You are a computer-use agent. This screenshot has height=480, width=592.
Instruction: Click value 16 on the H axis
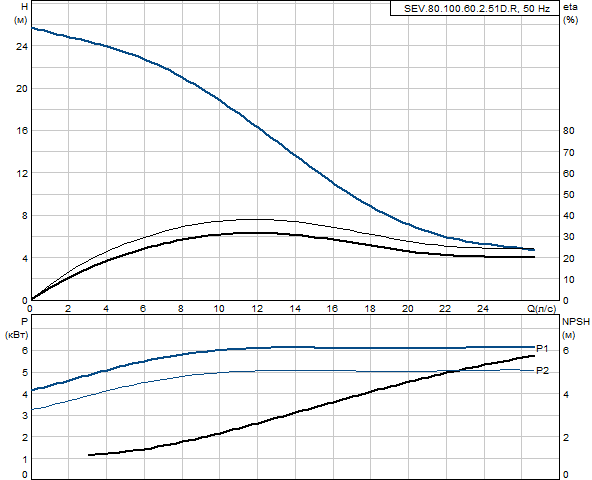[22, 131]
